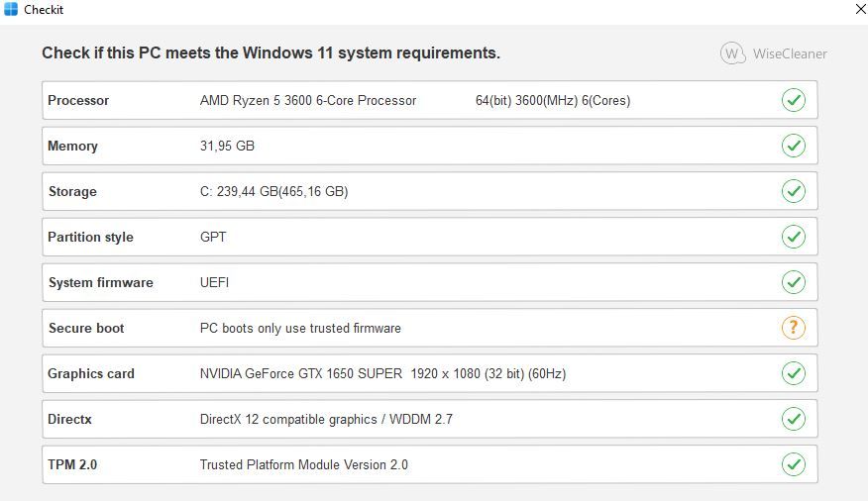868x501 pixels.
Task: Select the Memory 31,95 GB row
Action: click(429, 146)
